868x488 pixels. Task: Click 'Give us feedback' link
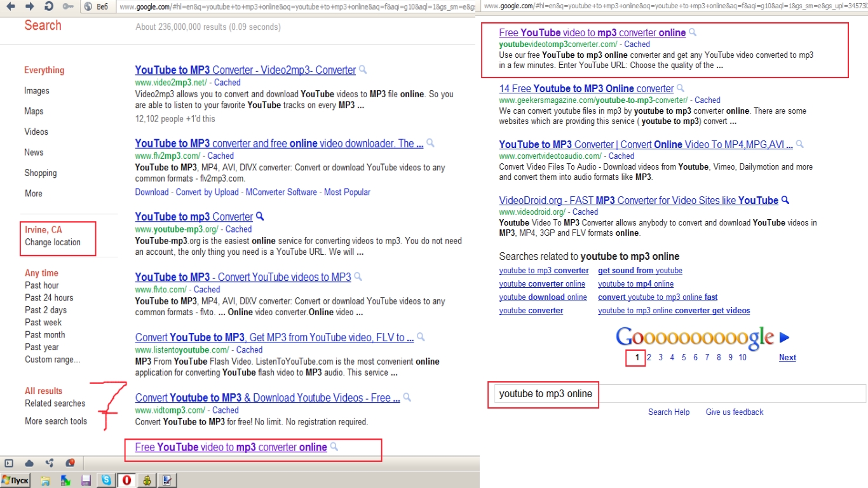point(735,412)
